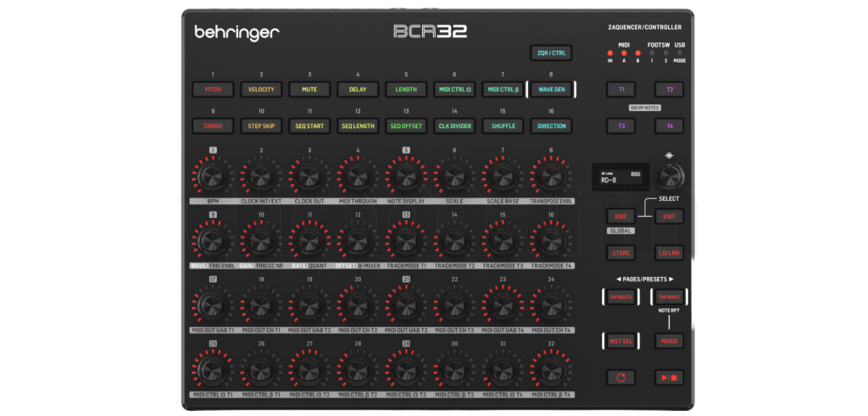Click the EXIT button
The width and height of the screenshot is (868, 416).
[670, 216]
